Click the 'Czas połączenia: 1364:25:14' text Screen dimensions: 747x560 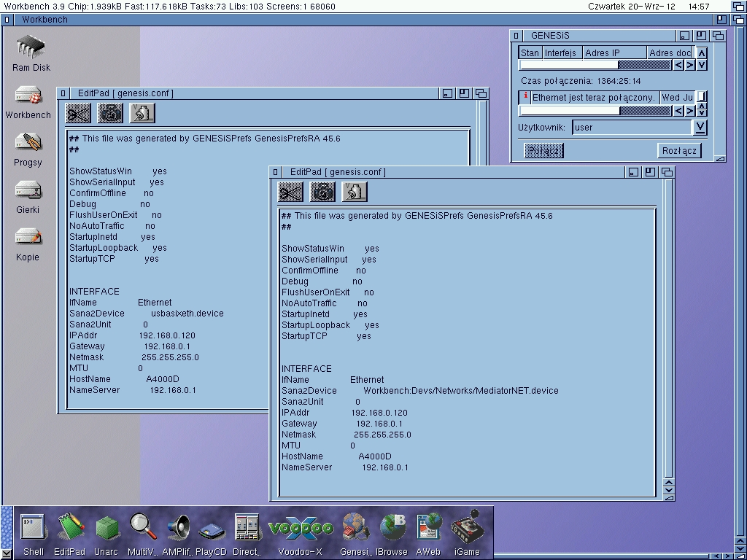pyautogui.click(x=581, y=81)
